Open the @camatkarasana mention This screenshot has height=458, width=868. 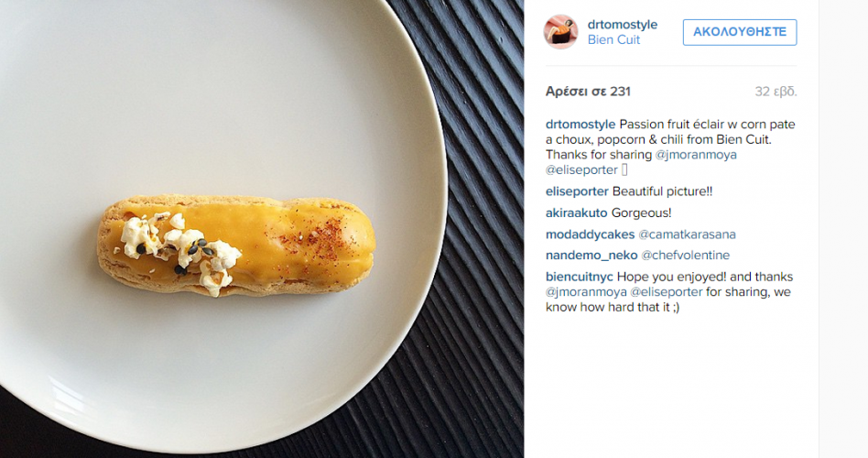pos(687,234)
